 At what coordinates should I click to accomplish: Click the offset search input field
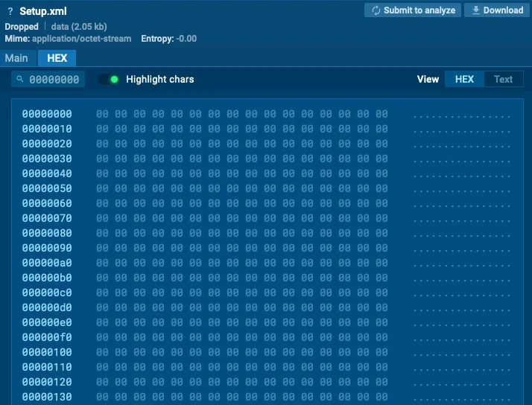pos(48,80)
